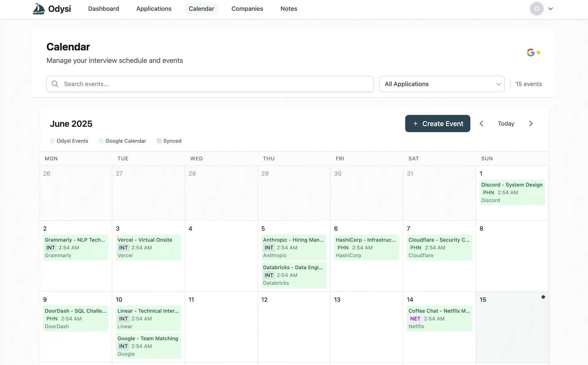The height and width of the screenshot is (365, 588).
Task: Click the search magnifier icon
Action: pos(55,84)
